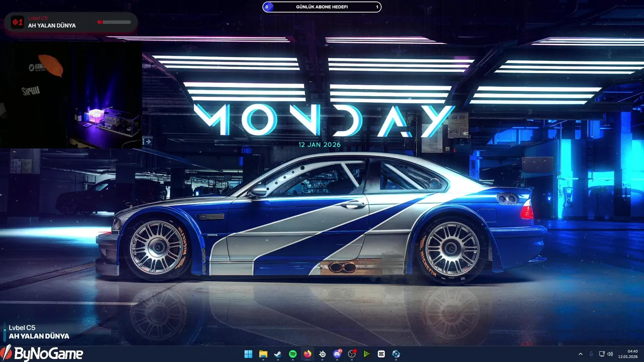
Task: Click the green play-arrow app icon in taskbar
Action: pos(367,354)
